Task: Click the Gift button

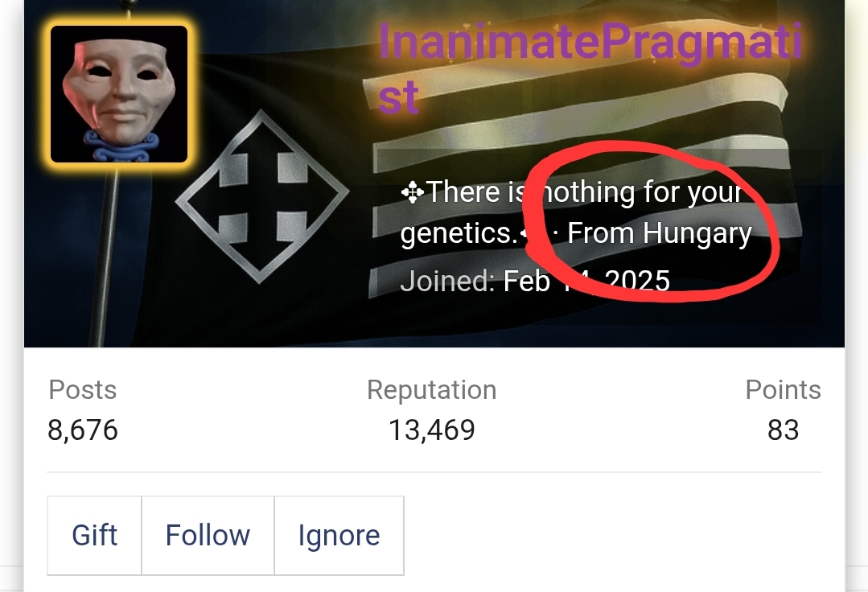Action: (94, 536)
